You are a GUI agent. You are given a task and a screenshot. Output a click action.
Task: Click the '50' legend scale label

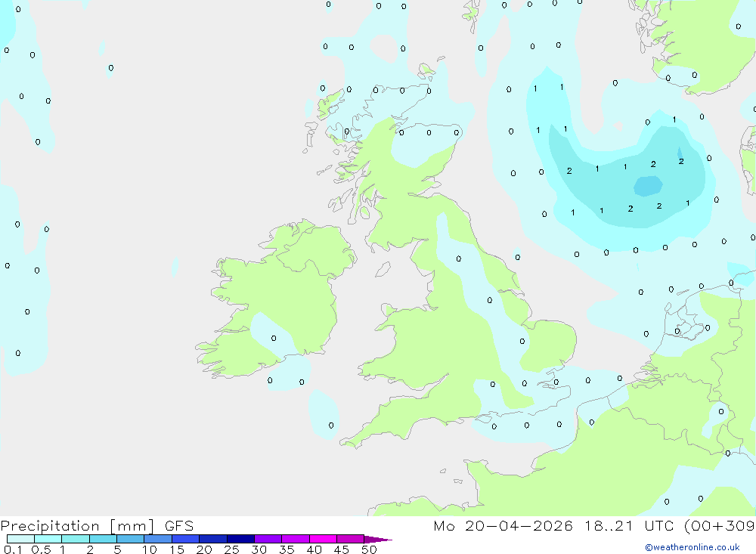370,549
